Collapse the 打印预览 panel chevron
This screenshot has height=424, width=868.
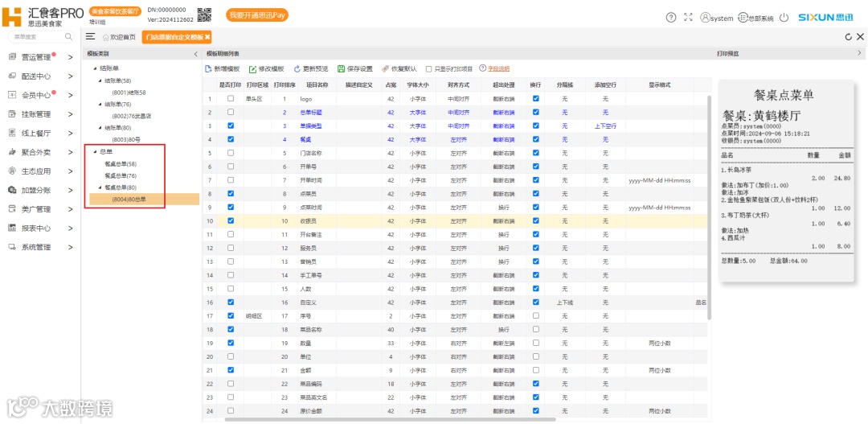tap(859, 53)
